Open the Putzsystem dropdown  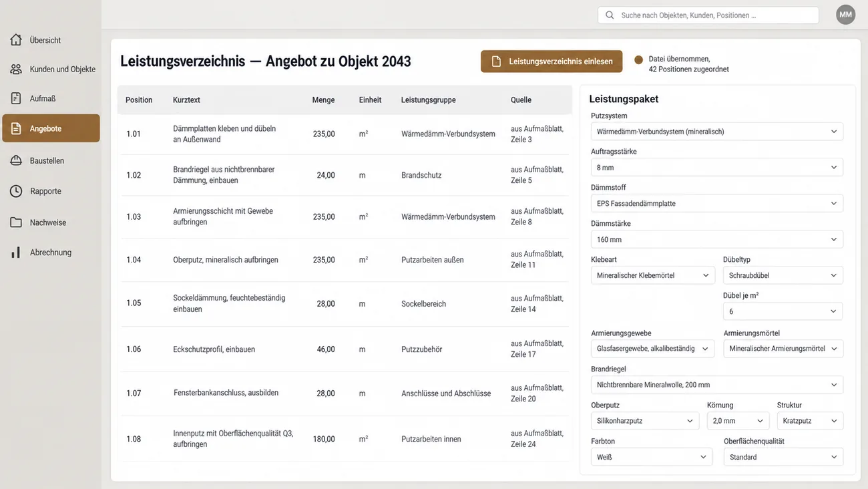pyautogui.click(x=716, y=132)
